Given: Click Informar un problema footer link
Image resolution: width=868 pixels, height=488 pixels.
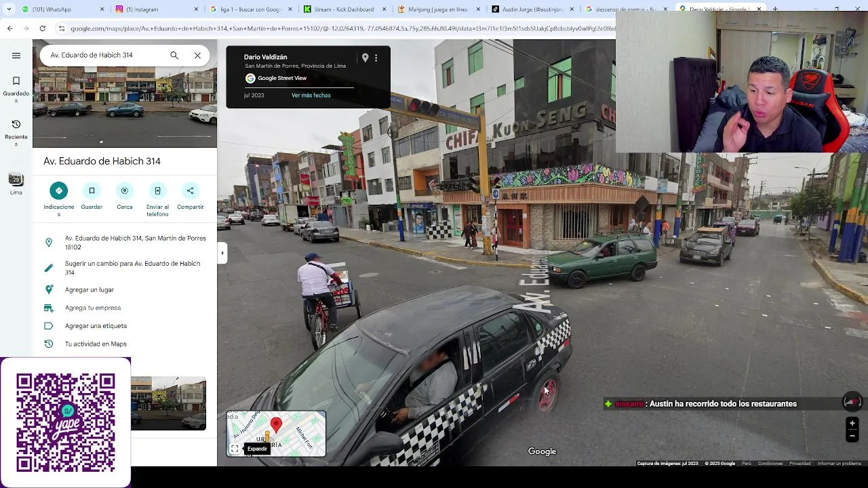Looking at the screenshot, I should pyautogui.click(x=840, y=464).
